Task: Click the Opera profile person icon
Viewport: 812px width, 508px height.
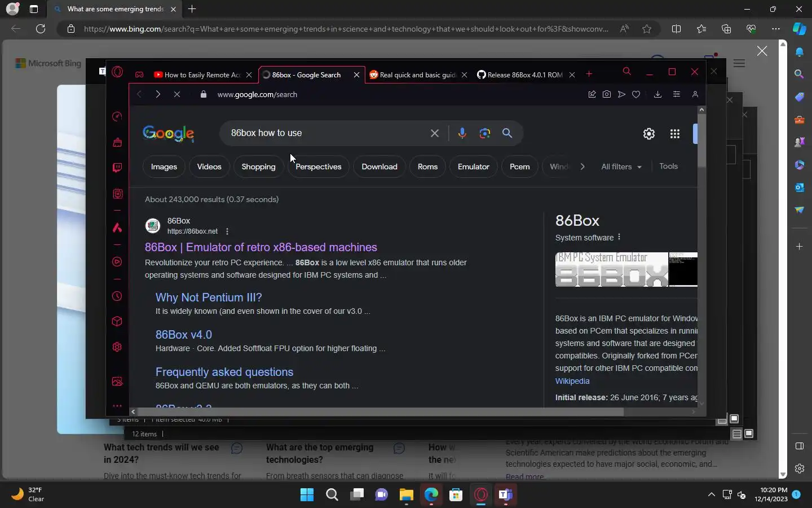Action: pos(695,94)
